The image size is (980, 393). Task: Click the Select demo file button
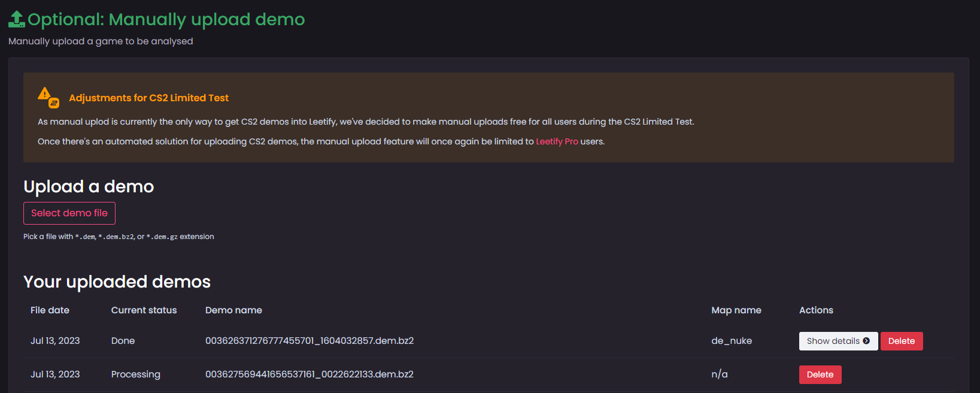click(x=69, y=213)
